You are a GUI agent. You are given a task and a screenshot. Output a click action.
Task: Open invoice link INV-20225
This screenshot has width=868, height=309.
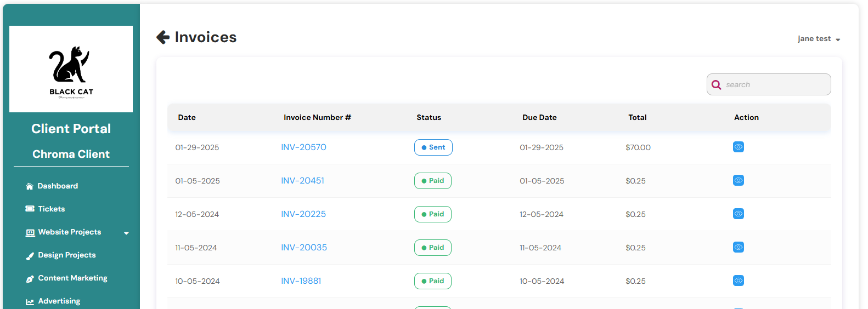tap(303, 214)
